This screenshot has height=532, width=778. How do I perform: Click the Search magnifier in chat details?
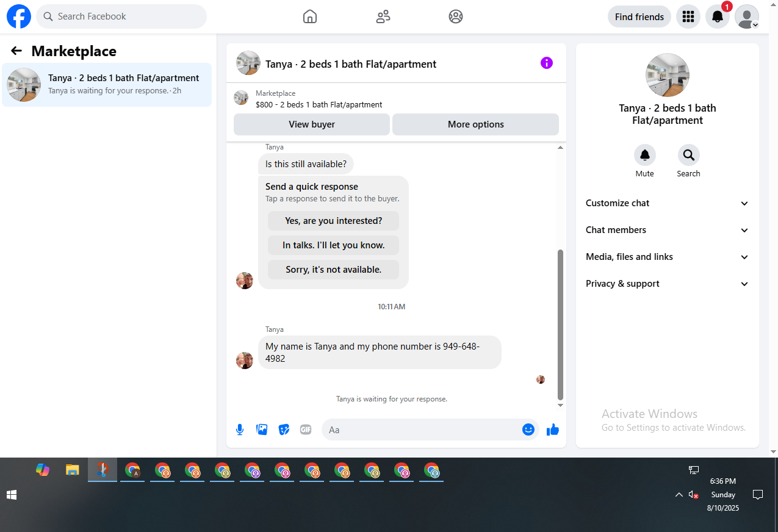[x=689, y=156]
